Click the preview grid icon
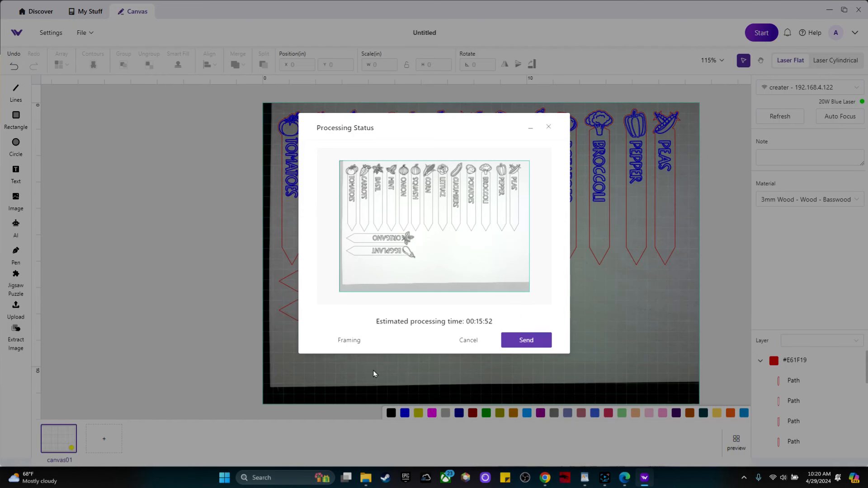 click(736, 439)
